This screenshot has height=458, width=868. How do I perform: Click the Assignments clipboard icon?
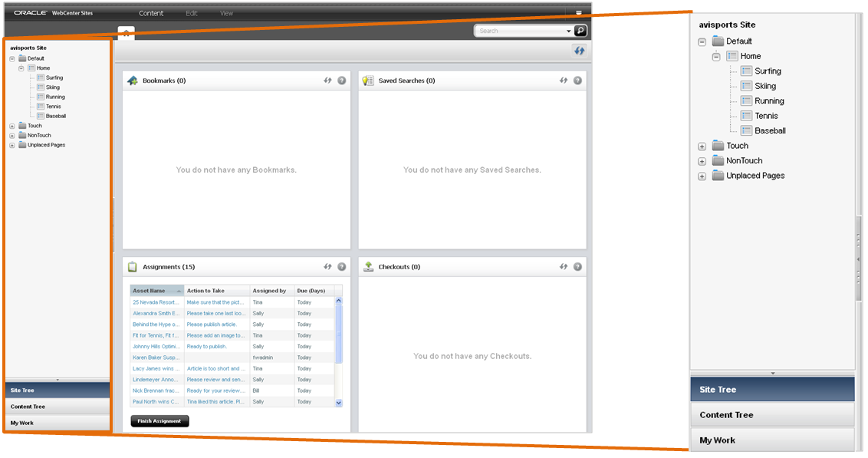[x=133, y=267]
